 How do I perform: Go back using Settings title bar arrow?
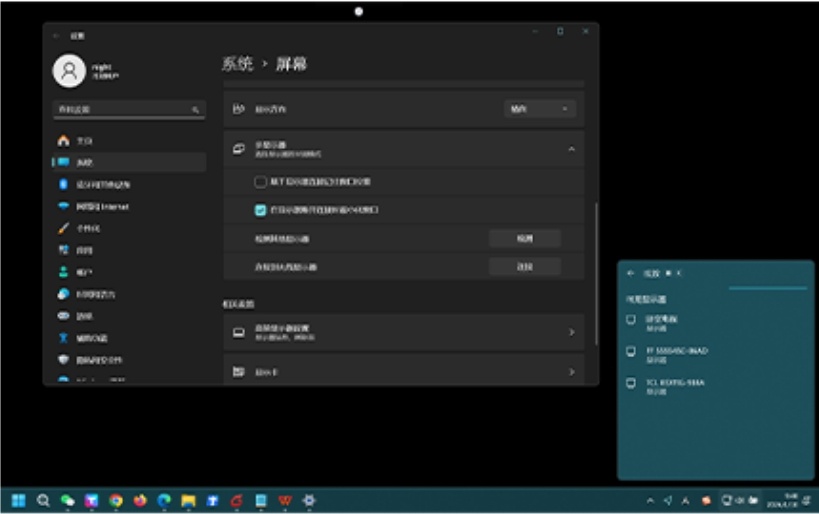click(x=56, y=36)
